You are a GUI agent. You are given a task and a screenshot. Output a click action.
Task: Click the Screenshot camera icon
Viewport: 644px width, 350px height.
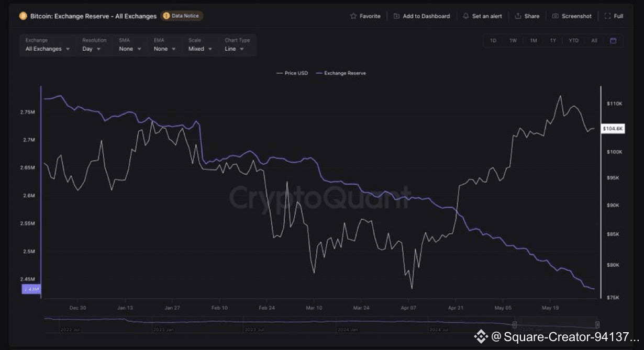pos(556,16)
